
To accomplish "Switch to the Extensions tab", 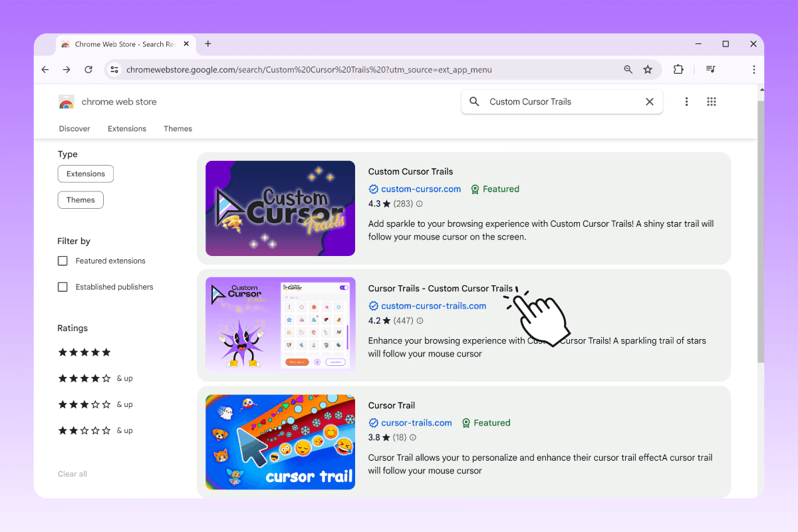I will pyautogui.click(x=127, y=129).
